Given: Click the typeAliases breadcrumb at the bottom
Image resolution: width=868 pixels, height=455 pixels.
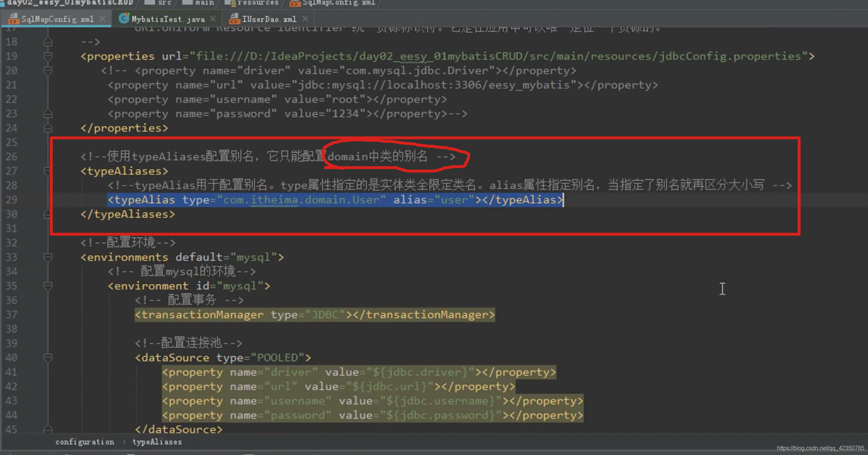Looking at the screenshot, I should (157, 442).
